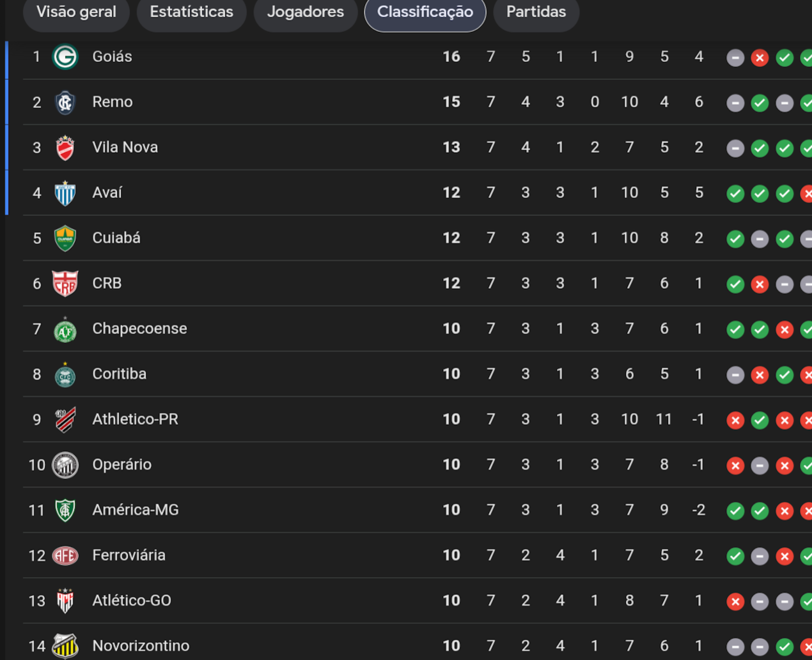Click the Chapecoense club crest icon
This screenshot has width=812, height=660.
coord(65,330)
